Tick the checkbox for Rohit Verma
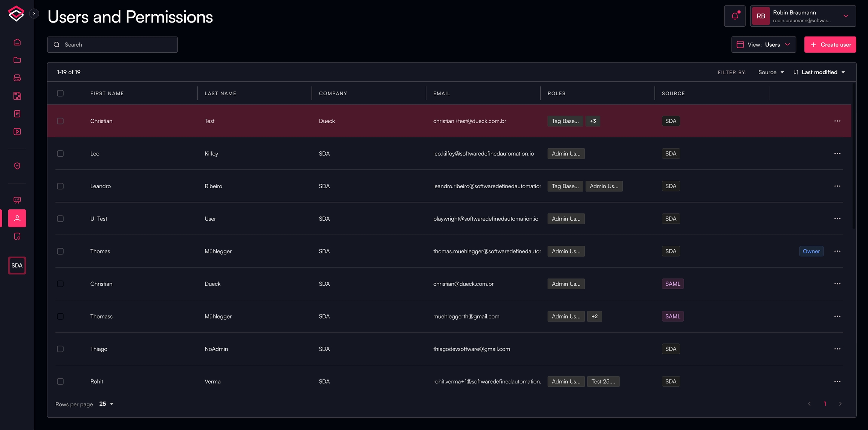 point(60,381)
